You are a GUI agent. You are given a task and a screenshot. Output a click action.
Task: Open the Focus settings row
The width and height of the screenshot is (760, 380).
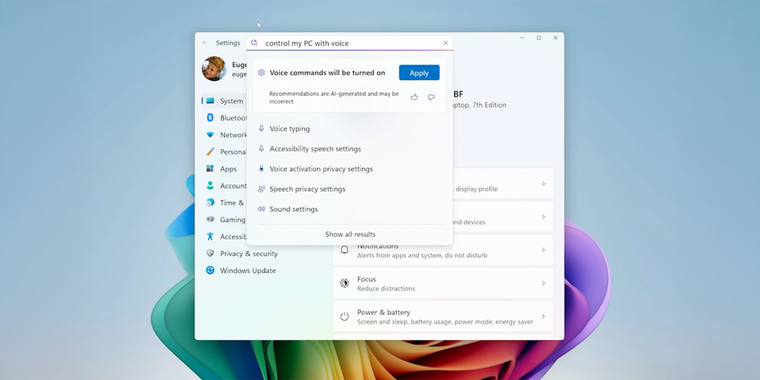click(x=443, y=283)
